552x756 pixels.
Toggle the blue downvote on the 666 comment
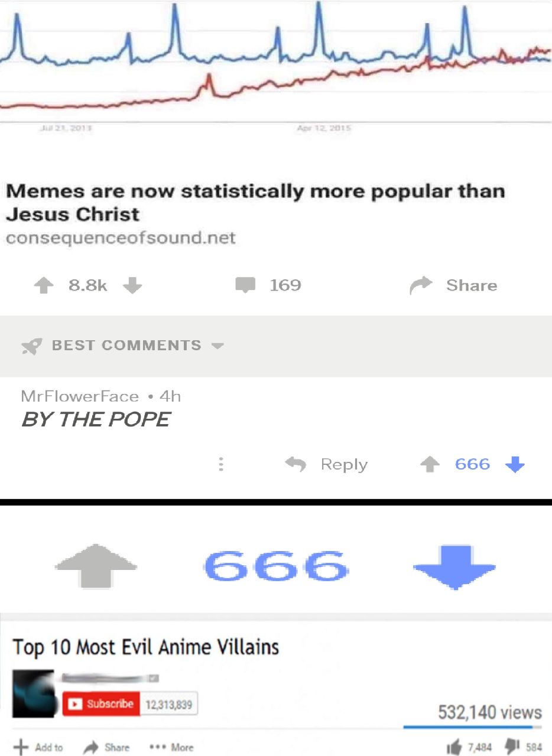(x=515, y=465)
